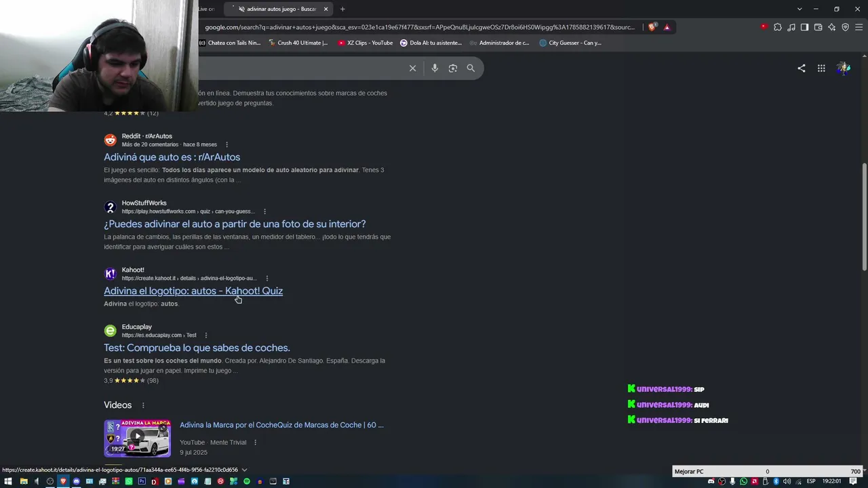
Task: Open Brave Shields lion icon
Action: coord(652,27)
